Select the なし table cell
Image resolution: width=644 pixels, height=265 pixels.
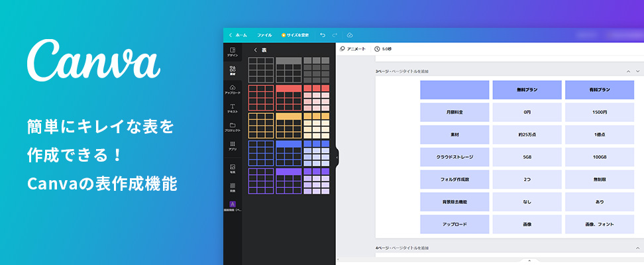pyautogui.click(x=527, y=201)
